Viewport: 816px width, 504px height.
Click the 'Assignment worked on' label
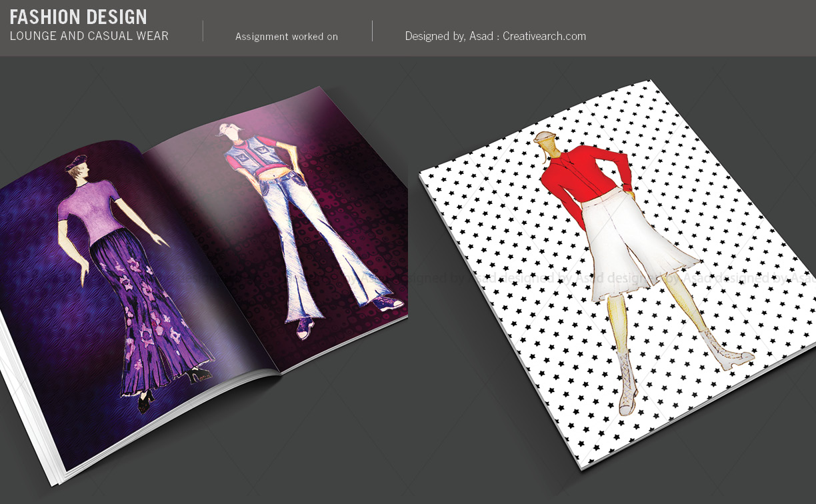(287, 37)
